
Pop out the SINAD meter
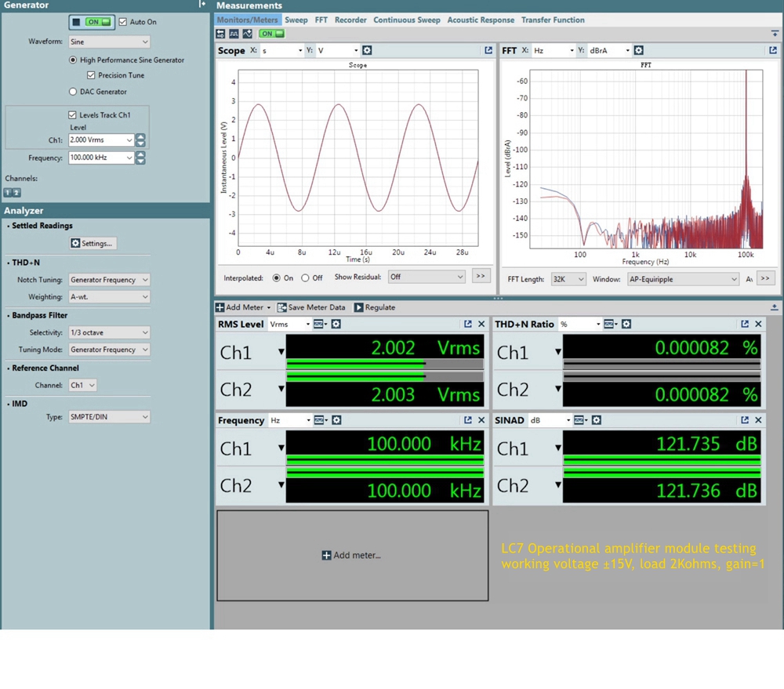coord(745,421)
